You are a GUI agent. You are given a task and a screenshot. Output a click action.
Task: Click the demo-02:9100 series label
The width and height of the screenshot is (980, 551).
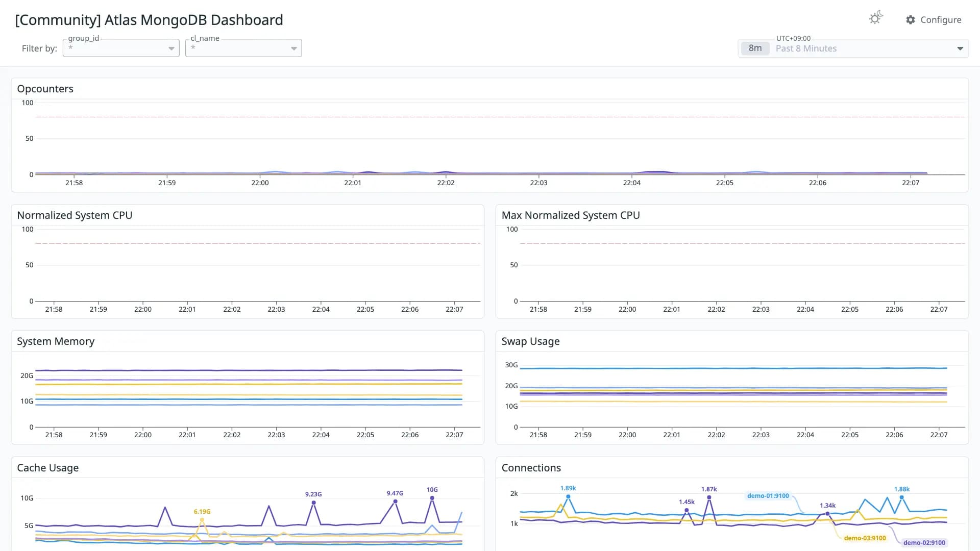pos(924,543)
